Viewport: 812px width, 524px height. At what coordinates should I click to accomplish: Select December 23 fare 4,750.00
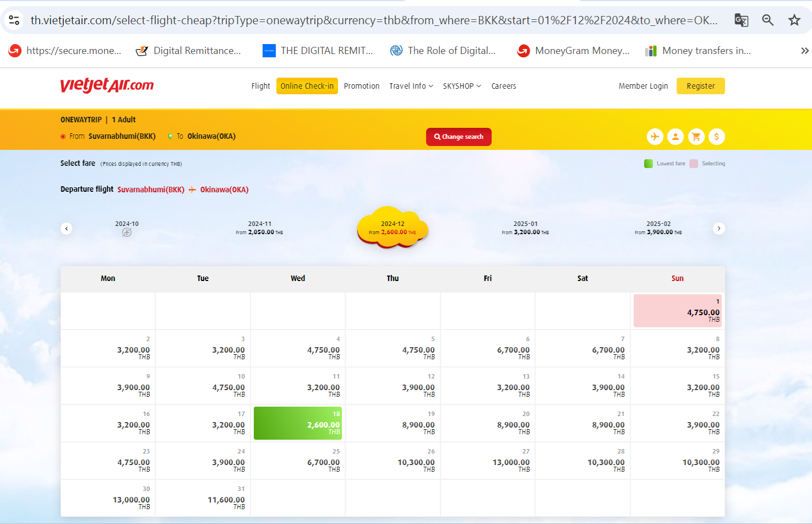[108, 461]
